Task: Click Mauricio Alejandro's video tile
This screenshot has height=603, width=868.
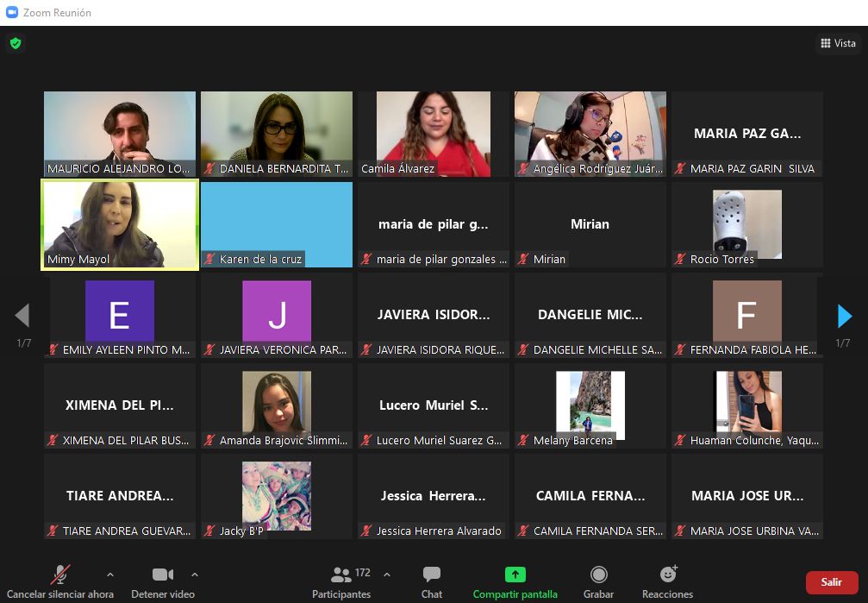Action: (120, 134)
